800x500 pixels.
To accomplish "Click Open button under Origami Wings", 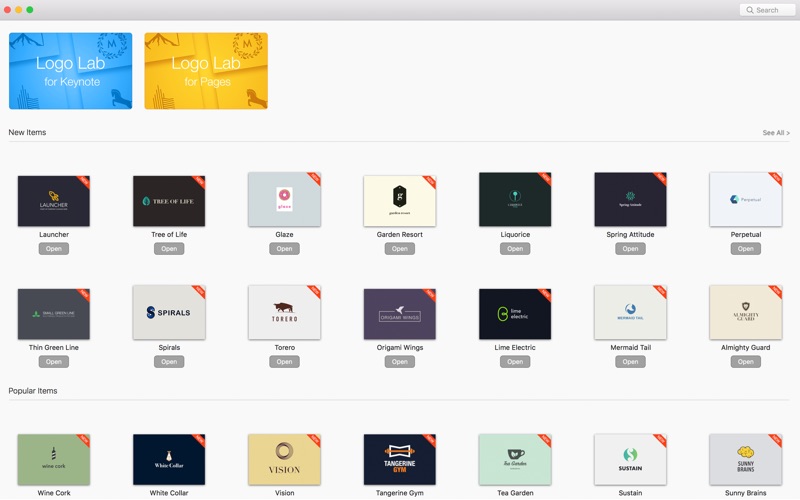I will click(399, 362).
